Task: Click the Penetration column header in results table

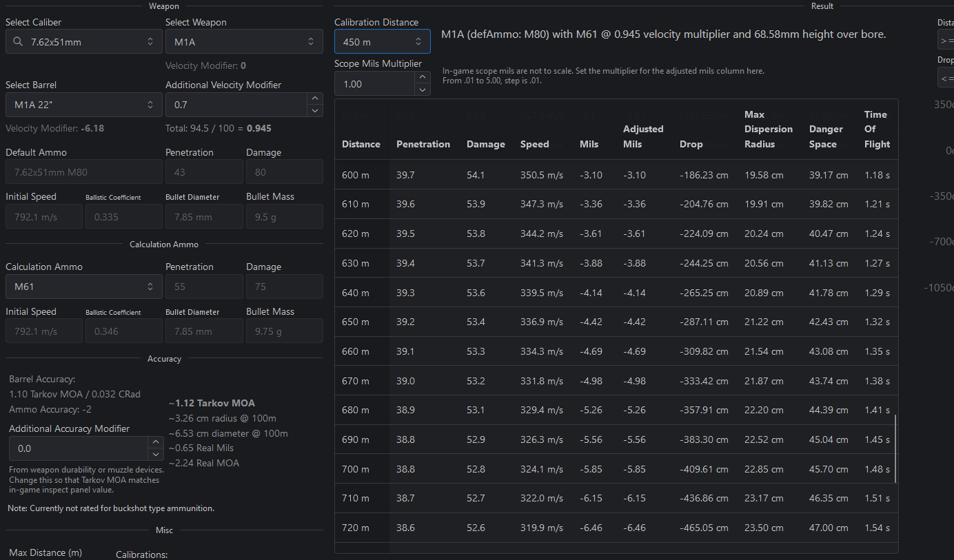Action: tap(423, 144)
